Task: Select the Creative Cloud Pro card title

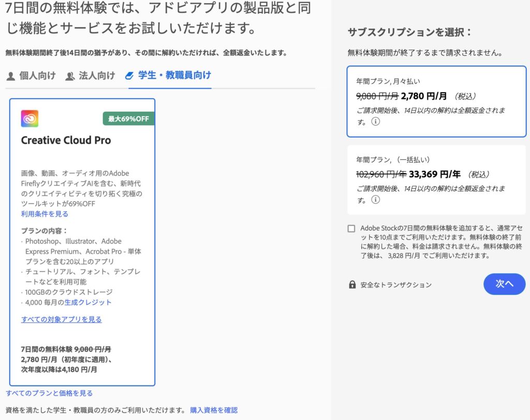Action: [66, 140]
